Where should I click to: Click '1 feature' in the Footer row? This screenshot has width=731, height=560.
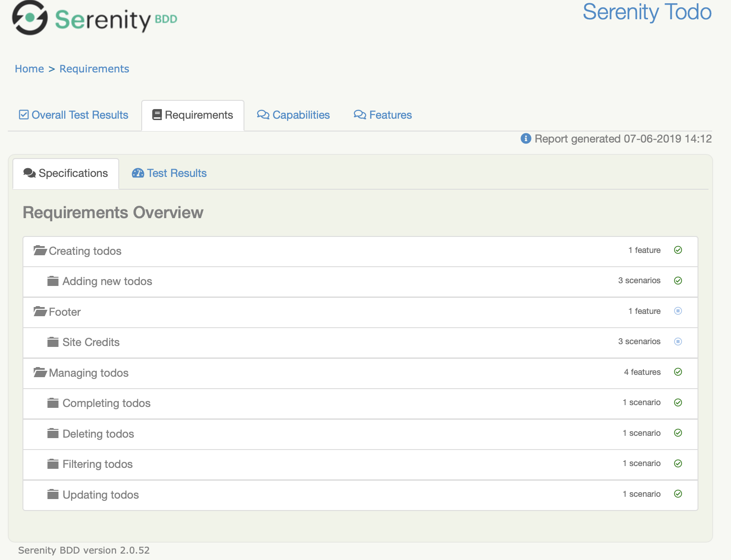(x=644, y=311)
